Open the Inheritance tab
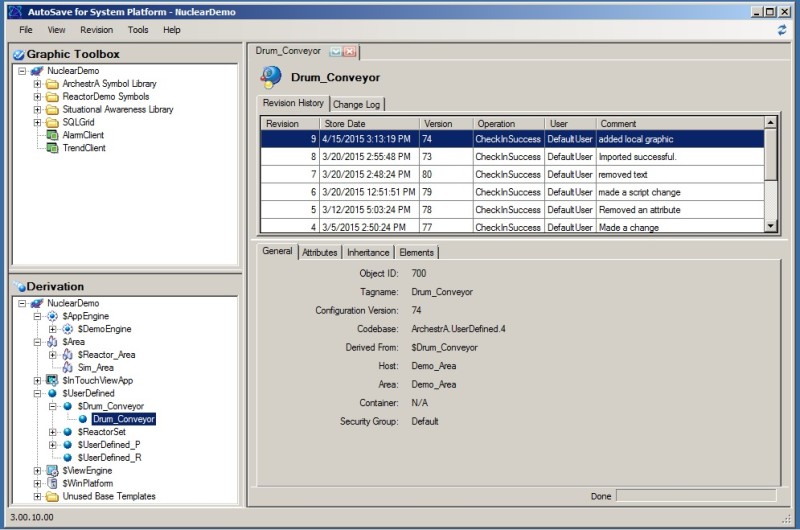The width and height of the screenshot is (800, 530). (x=368, y=252)
